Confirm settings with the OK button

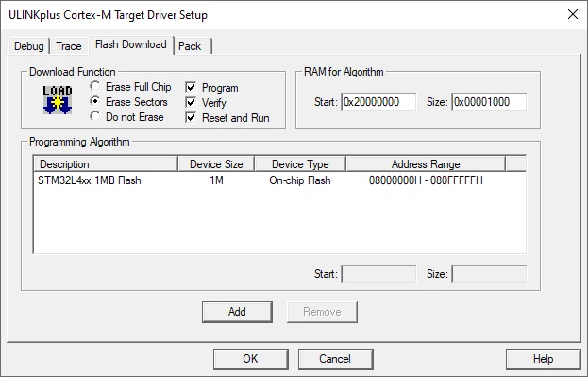click(x=250, y=359)
